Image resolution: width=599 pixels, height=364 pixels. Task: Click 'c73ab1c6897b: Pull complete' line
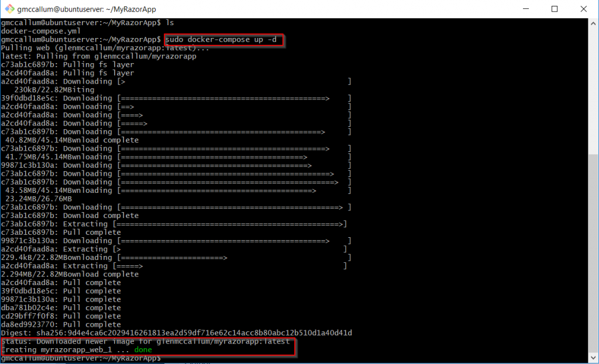61,233
